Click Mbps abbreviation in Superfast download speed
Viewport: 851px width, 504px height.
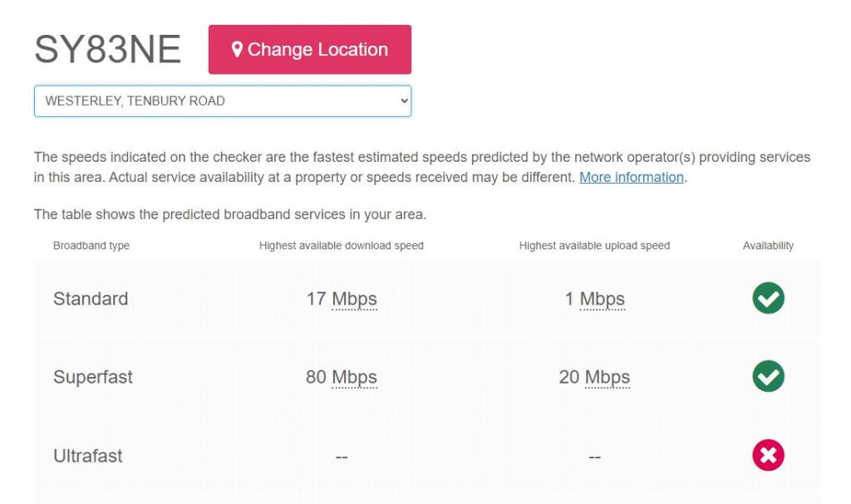(354, 377)
